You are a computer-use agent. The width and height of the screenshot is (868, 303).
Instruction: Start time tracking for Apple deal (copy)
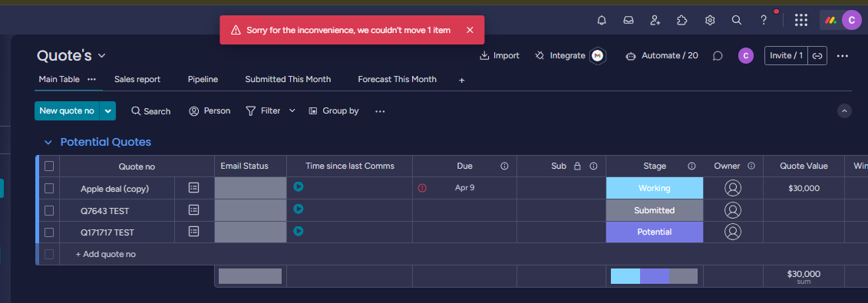tap(299, 187)
